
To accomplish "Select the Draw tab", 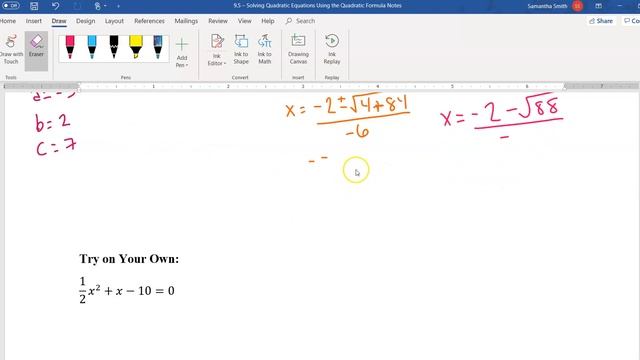I will pyautogui.click(x=59, y=21).
